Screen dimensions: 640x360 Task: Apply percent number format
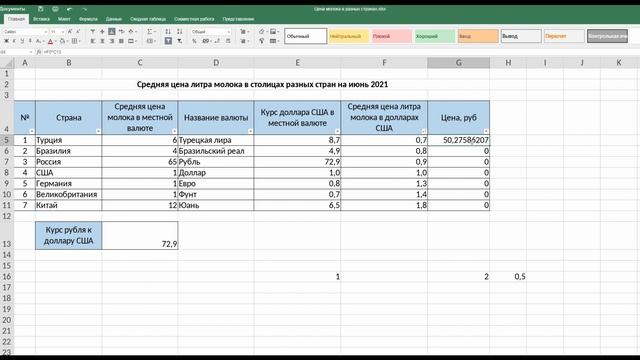194,41
